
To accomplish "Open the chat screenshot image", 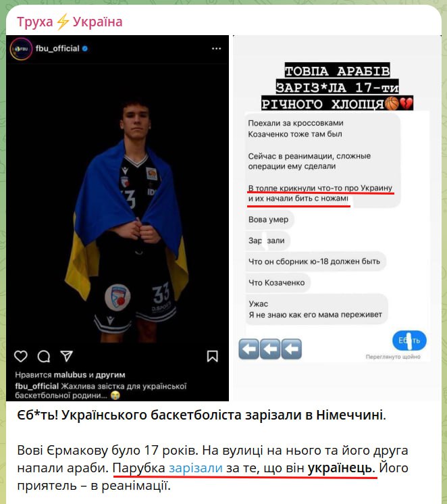I will tap(337, 218).
